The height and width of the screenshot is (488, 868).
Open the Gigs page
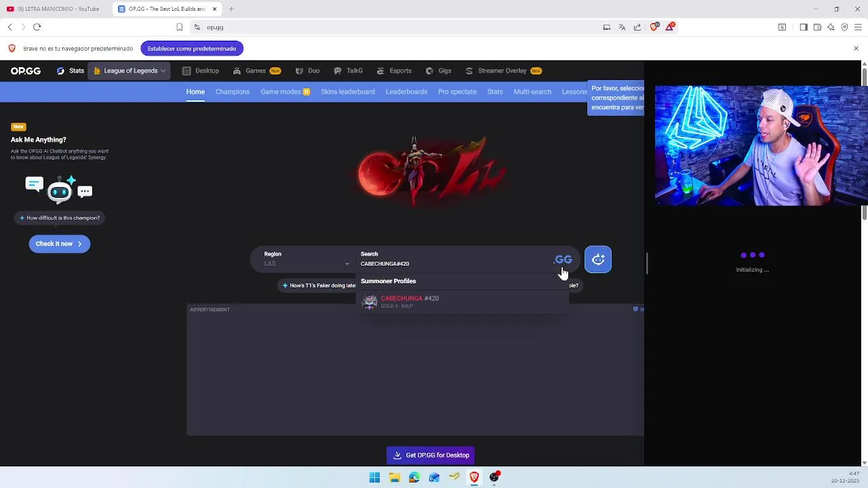(x=439, y=70)
